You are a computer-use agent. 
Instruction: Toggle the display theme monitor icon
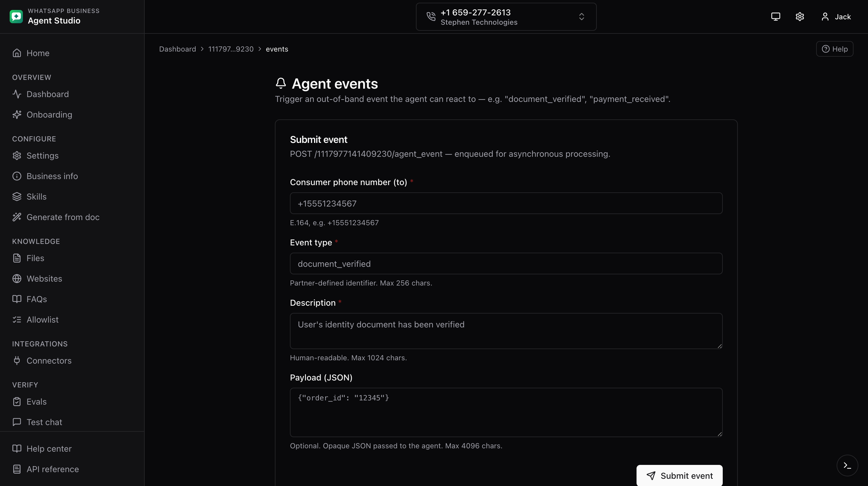click(x=776, y=17)
